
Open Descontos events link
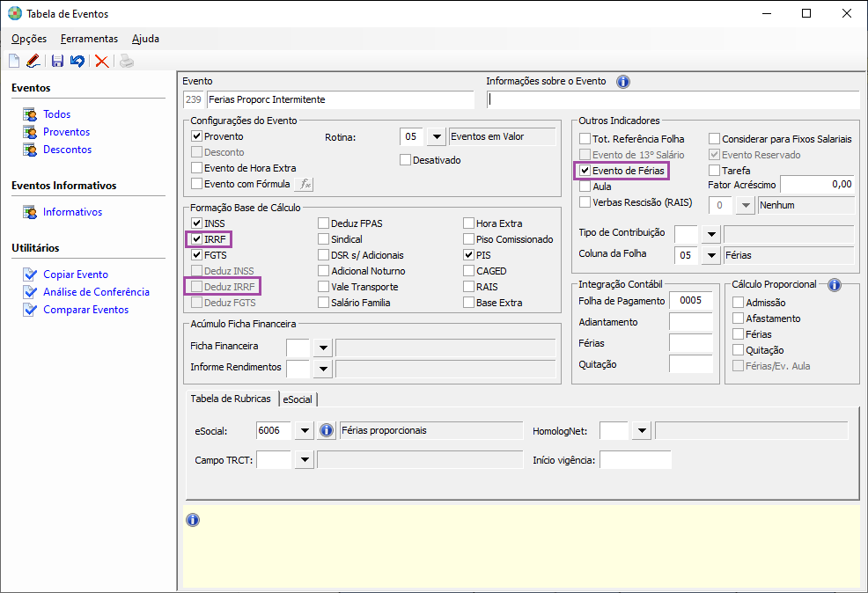pyautogui.click(x=68, y=150)
